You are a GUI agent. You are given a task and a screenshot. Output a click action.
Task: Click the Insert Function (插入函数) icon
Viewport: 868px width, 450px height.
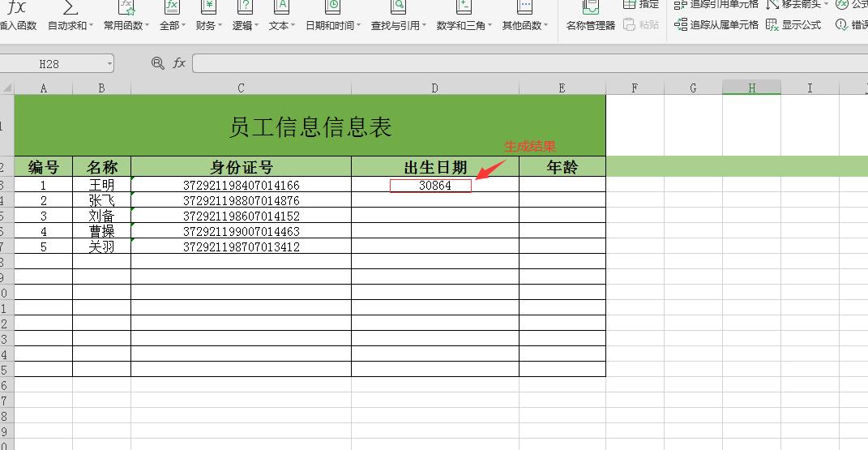click(17, 8)
